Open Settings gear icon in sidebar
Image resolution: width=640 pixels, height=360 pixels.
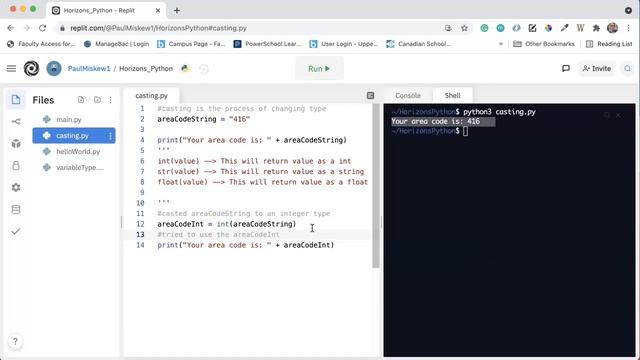16,187
